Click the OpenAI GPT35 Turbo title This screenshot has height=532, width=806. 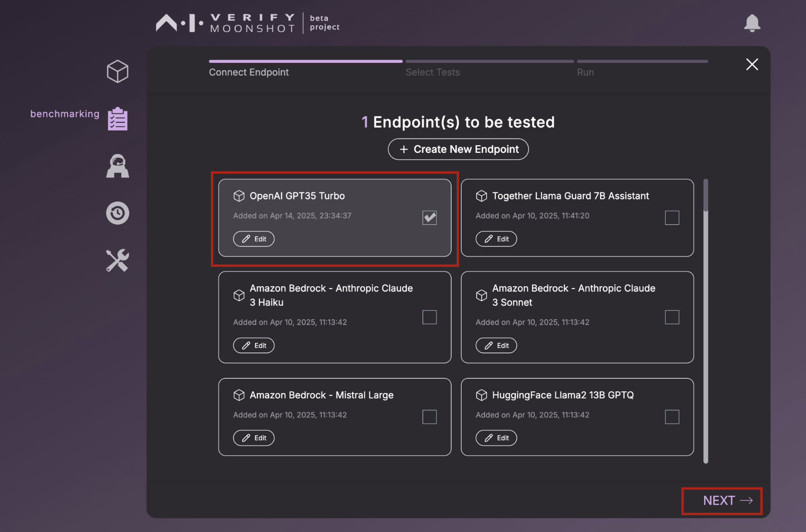[x=297, y=196]
